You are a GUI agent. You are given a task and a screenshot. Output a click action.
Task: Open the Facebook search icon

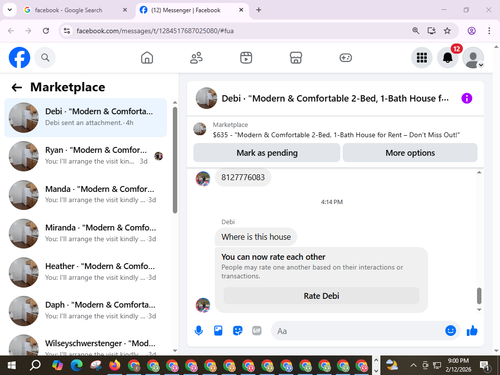click(45, 58)
